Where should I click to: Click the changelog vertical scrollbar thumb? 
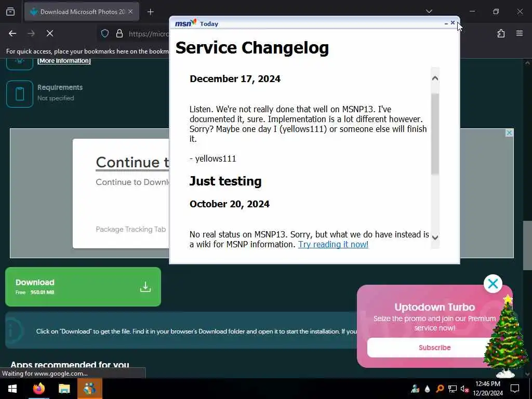[435, 134]
